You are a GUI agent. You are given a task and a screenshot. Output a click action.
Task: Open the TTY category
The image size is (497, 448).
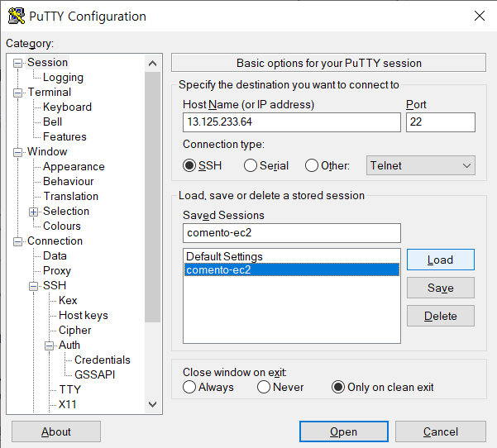tap(70, 389)
